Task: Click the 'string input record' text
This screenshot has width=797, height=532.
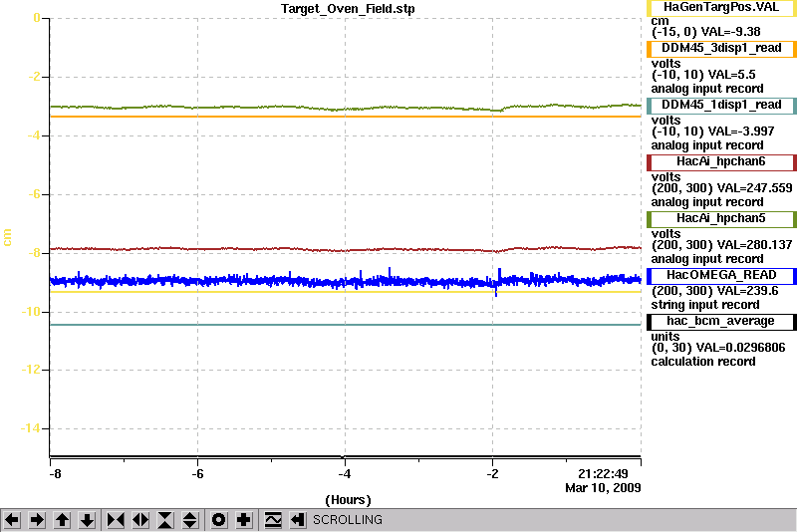Action: [705, 305]
